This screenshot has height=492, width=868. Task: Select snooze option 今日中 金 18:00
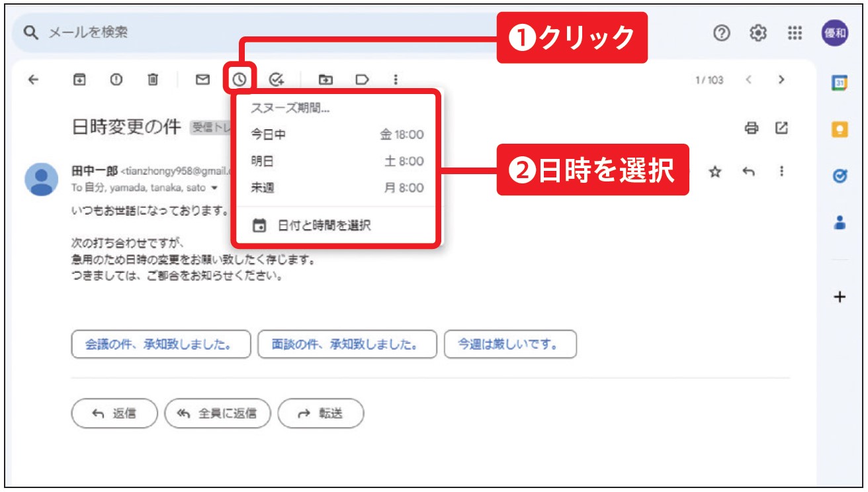(x=337, y=135)
